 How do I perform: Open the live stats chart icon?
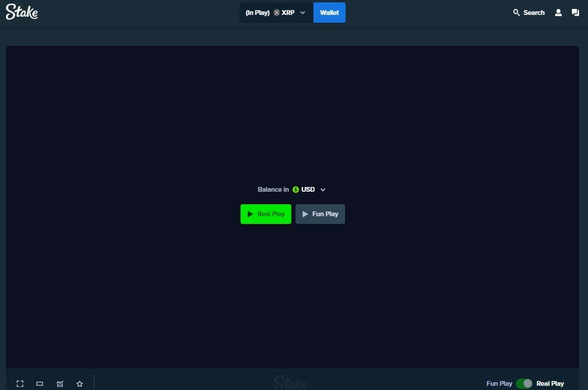(x=60, y=383)
